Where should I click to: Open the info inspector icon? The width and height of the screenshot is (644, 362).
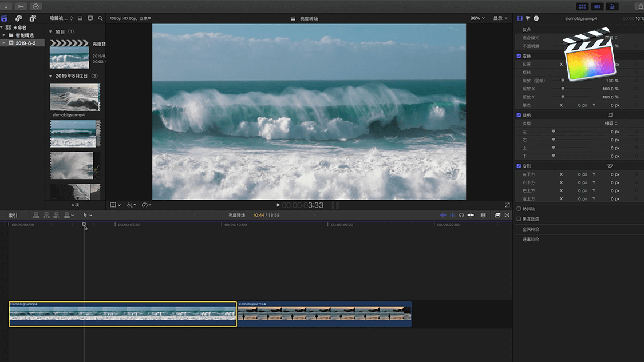click(536, 18)
